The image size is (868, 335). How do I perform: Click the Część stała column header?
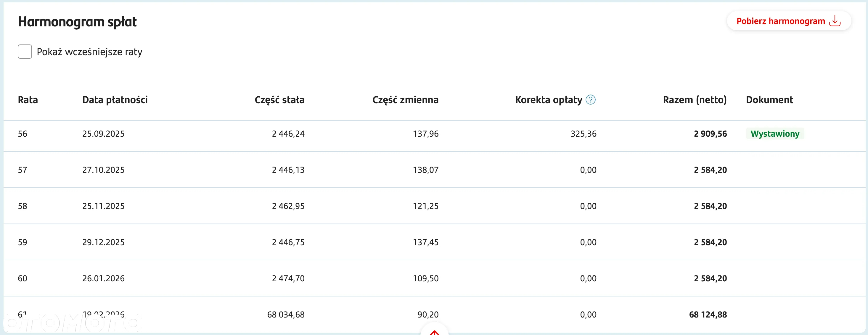[279, 100]
